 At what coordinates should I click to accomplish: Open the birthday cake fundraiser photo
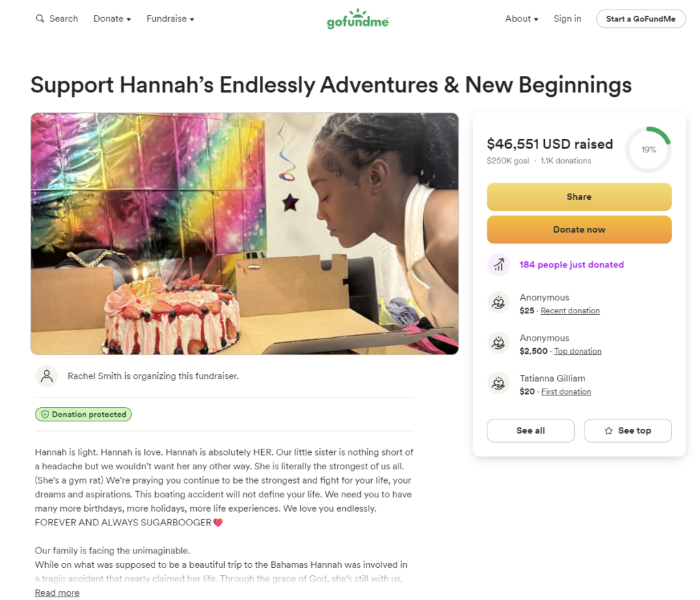(x=244, y=233)
